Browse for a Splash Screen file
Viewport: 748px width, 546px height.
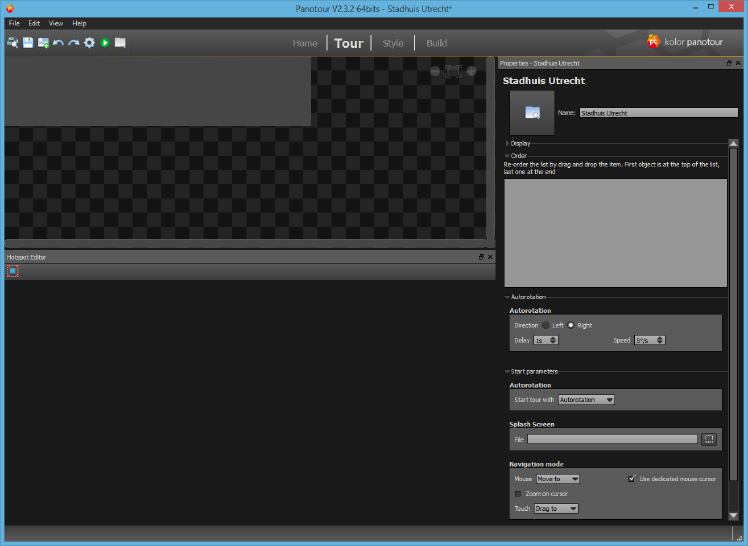[x=709, y=439]
